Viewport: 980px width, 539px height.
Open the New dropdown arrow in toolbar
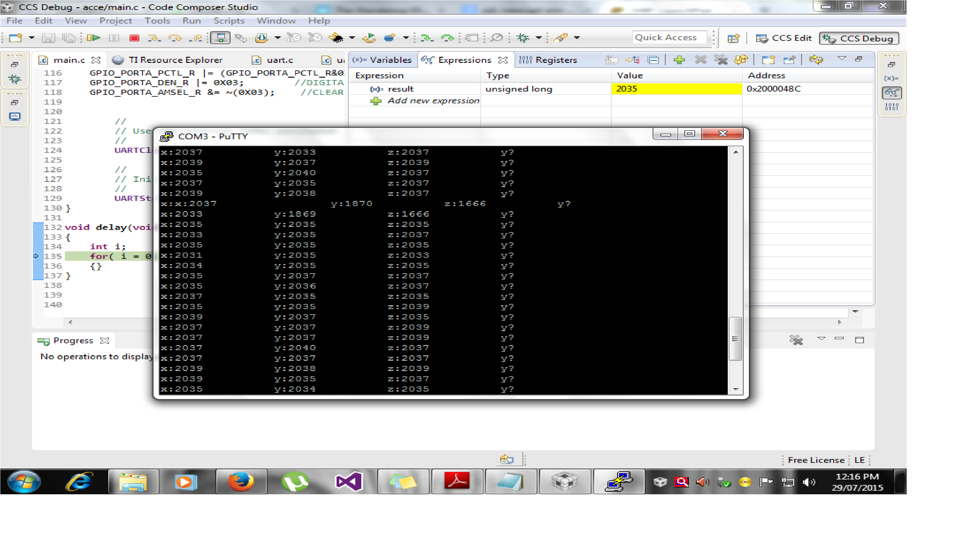click(32, 38)
